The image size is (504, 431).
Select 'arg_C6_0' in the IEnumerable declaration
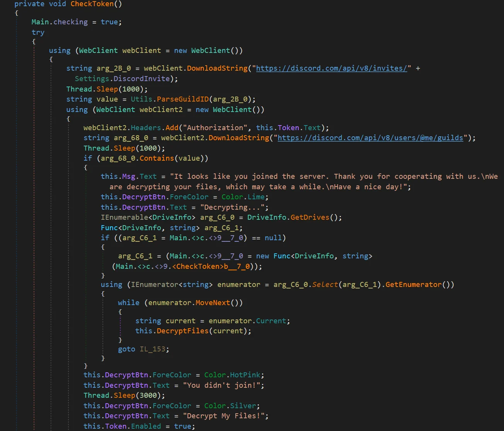(x=217, y=217)
